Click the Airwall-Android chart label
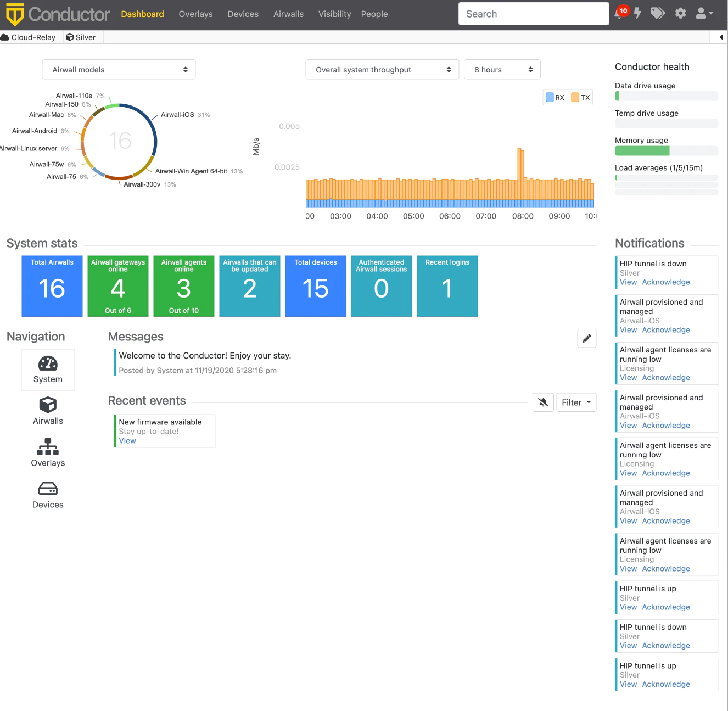 [x=41, y=131]
